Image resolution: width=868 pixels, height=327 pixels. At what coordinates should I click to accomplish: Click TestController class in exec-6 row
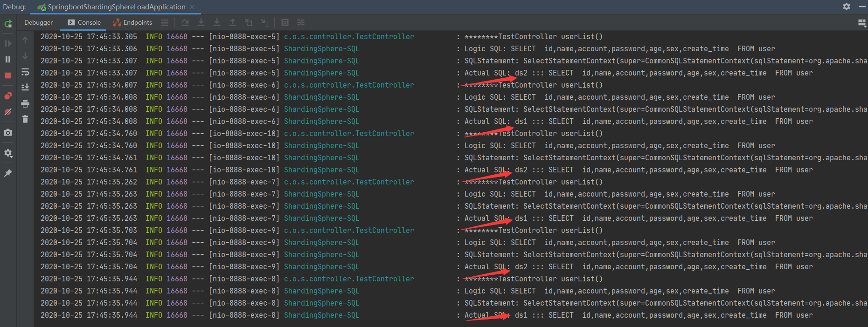[349, 85]
